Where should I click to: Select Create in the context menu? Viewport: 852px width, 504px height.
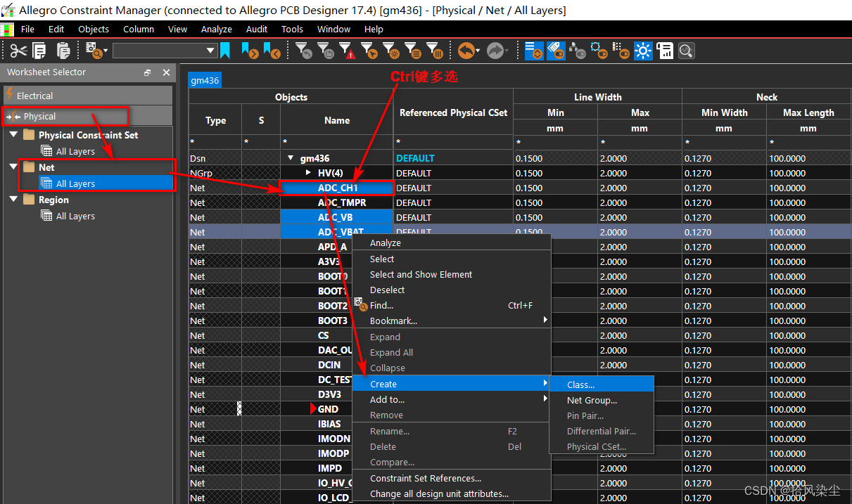pyautogui.click(x=451, y=384)
